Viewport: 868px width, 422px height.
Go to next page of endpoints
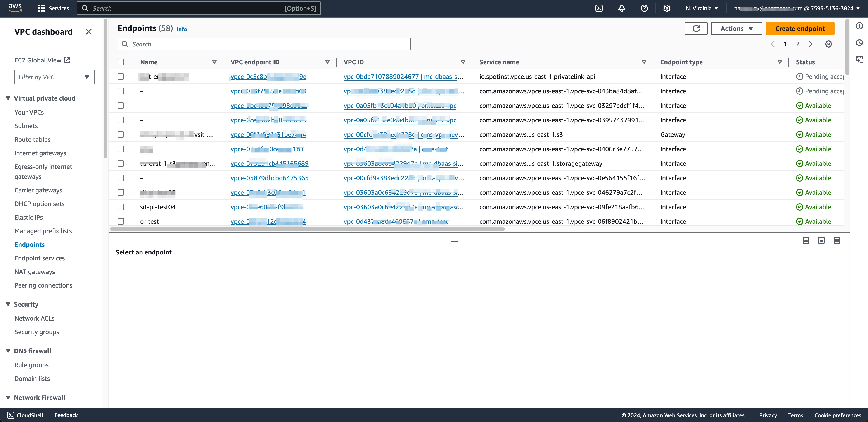coord(810,44)
